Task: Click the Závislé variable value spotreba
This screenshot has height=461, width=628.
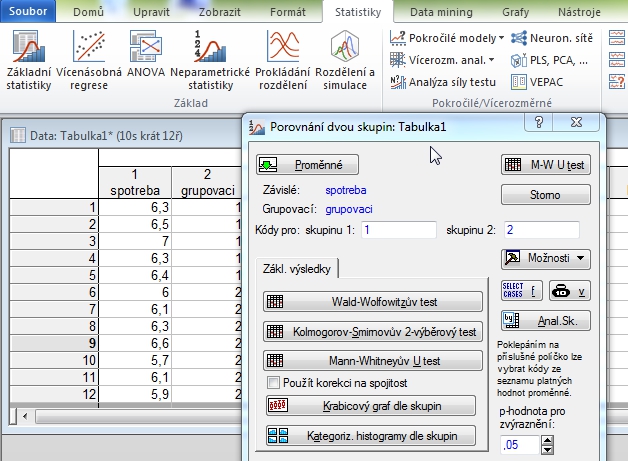Action: pos(346,190)
